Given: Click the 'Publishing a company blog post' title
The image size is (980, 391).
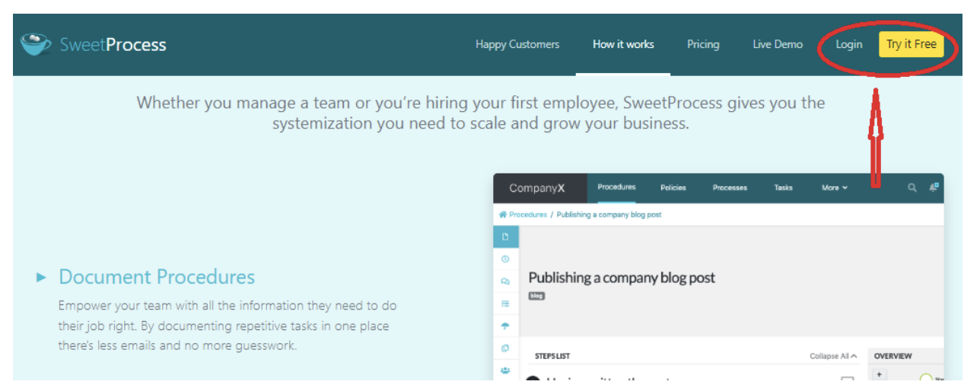Looking at the screenshot, I should (622, 278).
